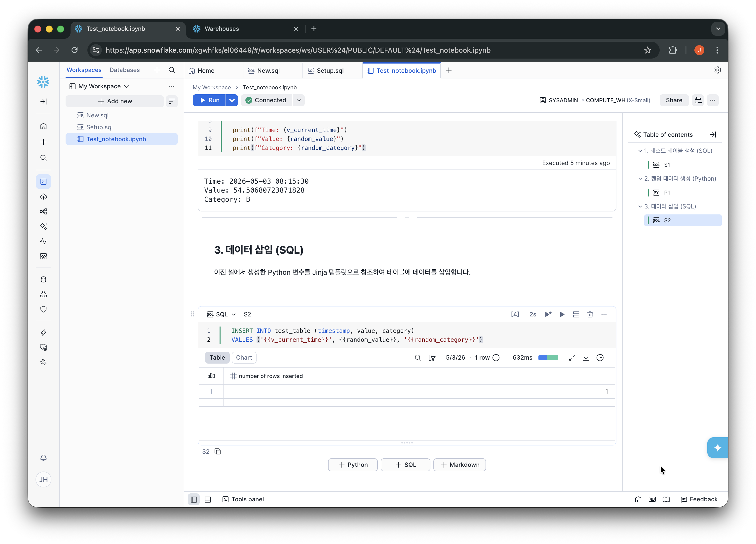The height and width of the screenshot is (544, 756).
Task: Toggle column statistics icon in result header
Action: coord(211,376)
